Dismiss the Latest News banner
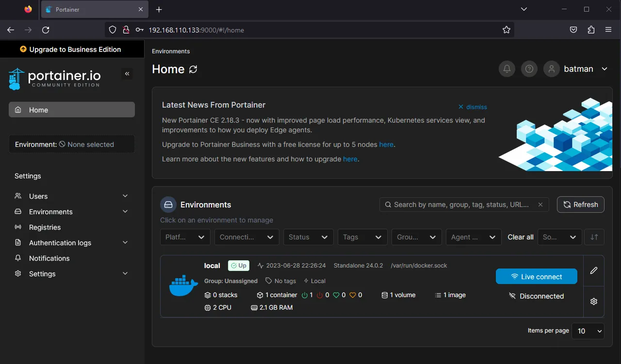621x364 pixels. click(x=473, y=107)
